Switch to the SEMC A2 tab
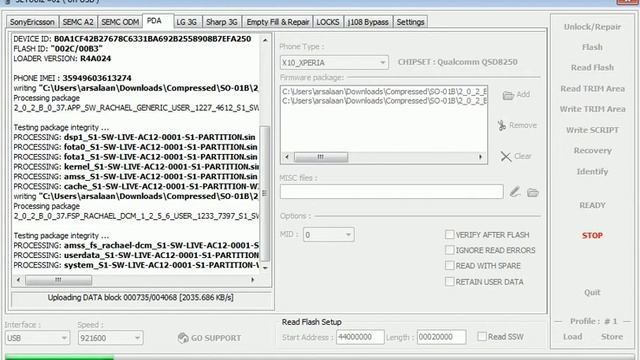This screenshot has width=640, height=360. (78, 22)
